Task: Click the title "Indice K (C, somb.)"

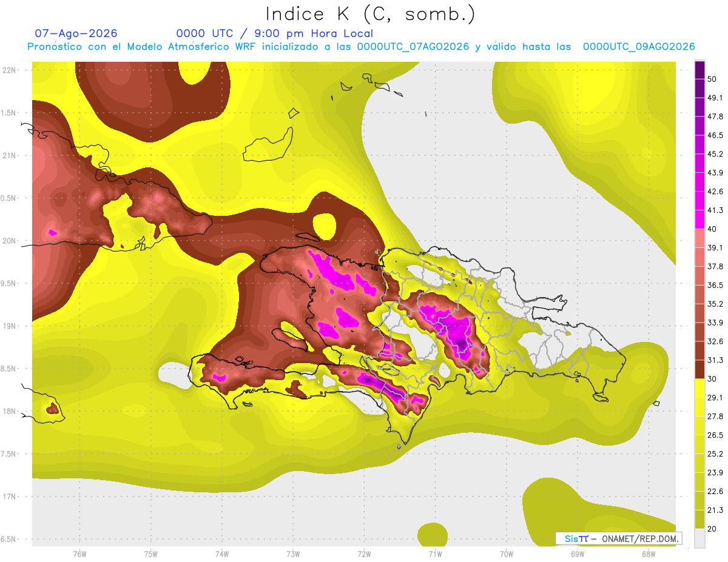Action: pyautogui.click(x=370, y=14)
